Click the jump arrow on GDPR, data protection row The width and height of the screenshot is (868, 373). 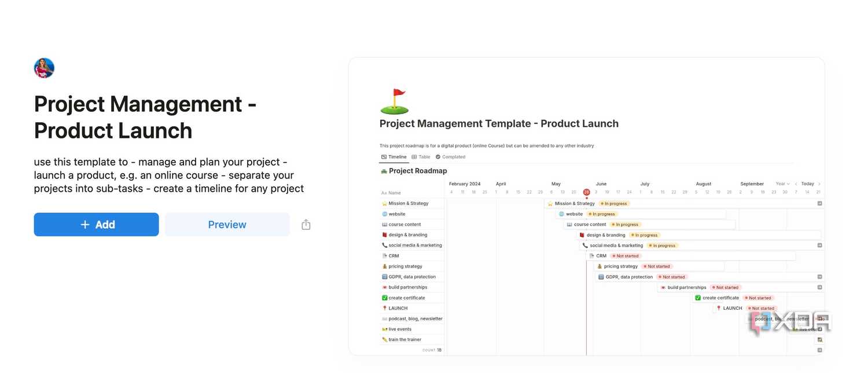(819, 277)
